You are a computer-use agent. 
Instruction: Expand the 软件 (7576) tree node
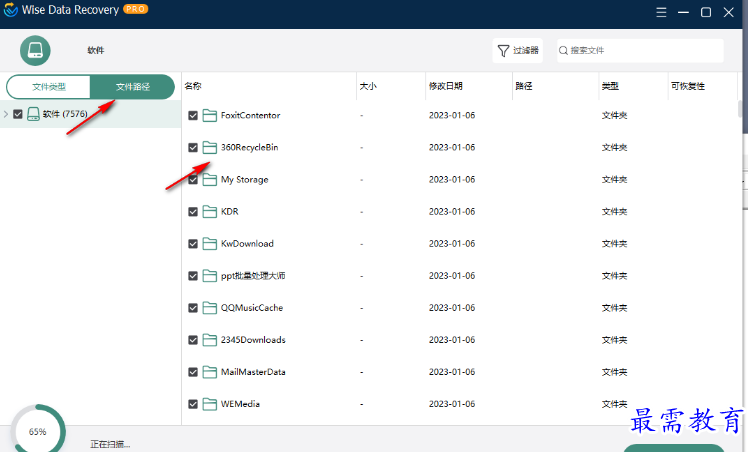[6, 114]
